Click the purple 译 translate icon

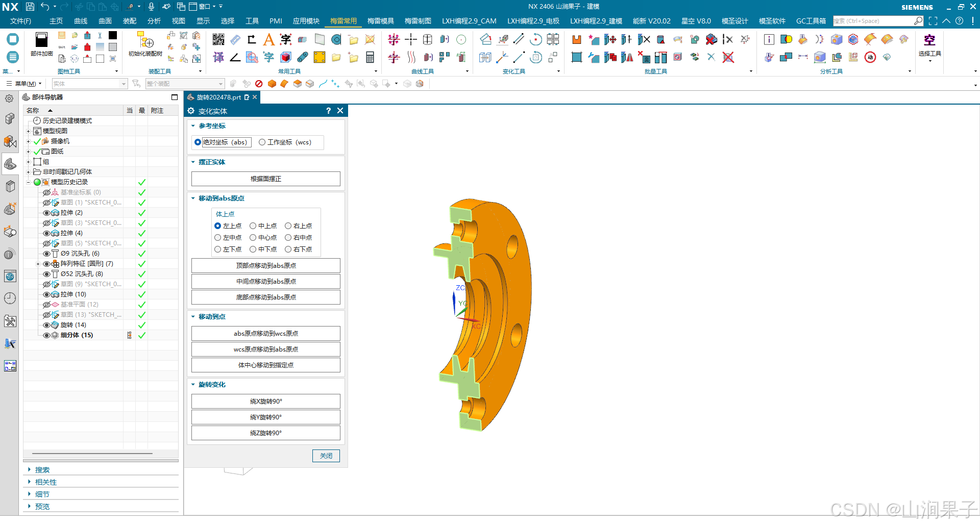pos(218,57)
